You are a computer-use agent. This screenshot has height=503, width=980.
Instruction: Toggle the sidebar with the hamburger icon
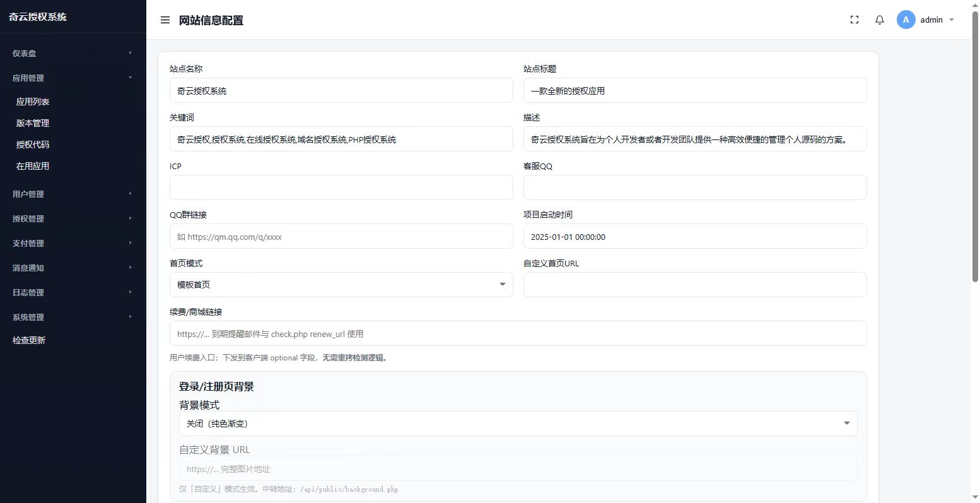[x=165, y=20]
